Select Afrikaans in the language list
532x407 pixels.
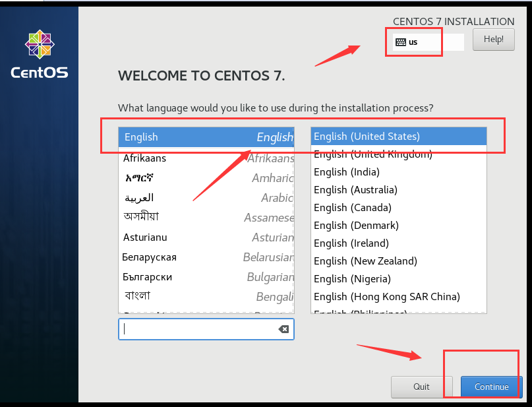pos(206,158)
